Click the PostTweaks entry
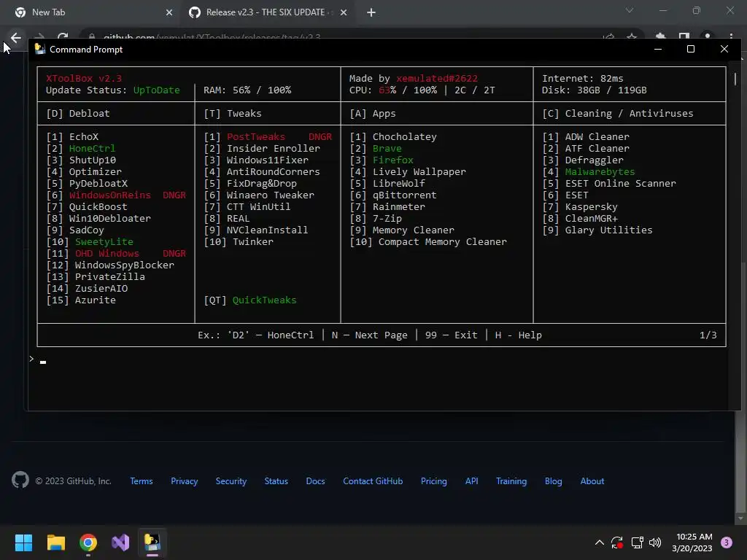 [256, 136]
